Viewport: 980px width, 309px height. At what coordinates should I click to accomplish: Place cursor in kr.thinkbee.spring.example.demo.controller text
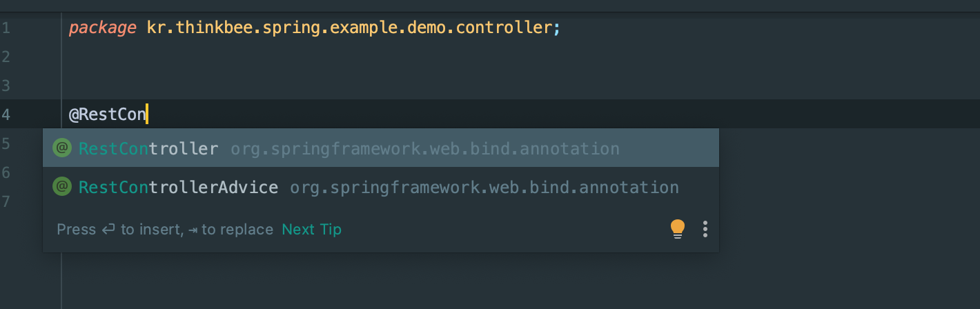coord(349,28)
